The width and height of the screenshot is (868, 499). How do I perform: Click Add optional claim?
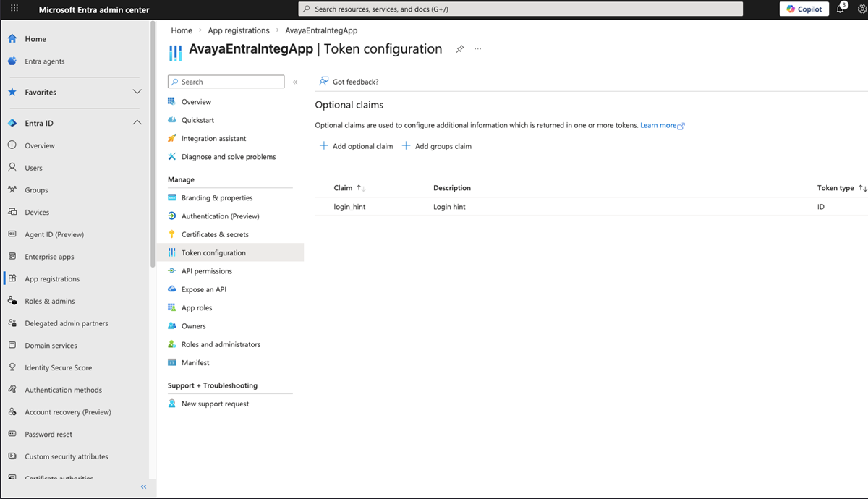[x=357, y=146]
